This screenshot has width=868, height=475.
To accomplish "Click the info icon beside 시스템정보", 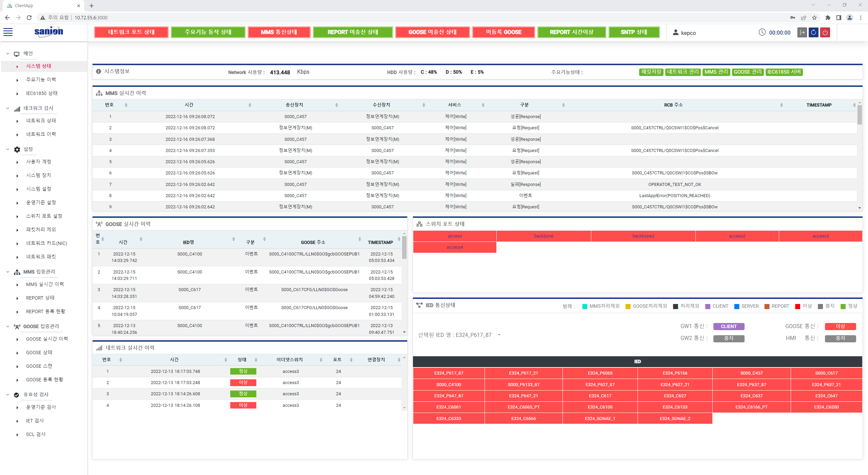I will click(x=98, y=71).
